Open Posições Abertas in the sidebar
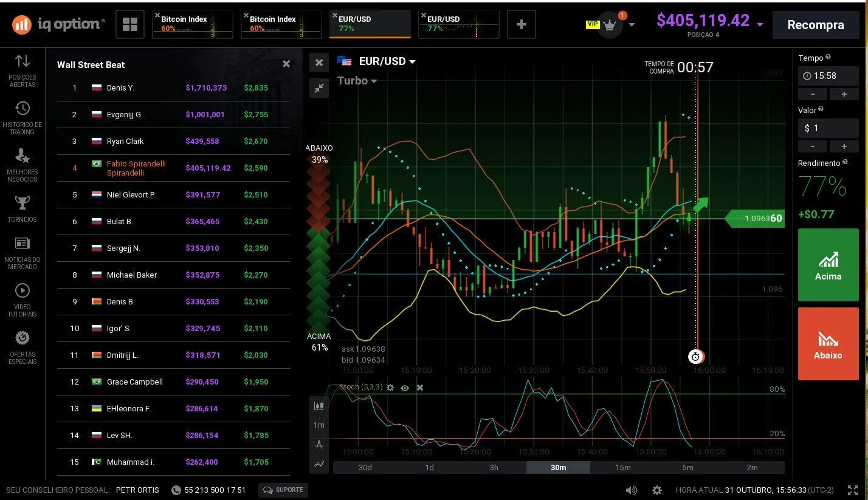The width and height of the screenshot is (868, 500). [22, 70]
